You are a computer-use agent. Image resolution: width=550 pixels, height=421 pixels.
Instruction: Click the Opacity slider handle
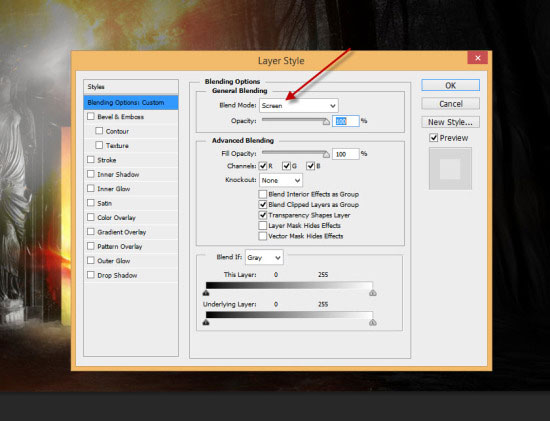[326, 122]
